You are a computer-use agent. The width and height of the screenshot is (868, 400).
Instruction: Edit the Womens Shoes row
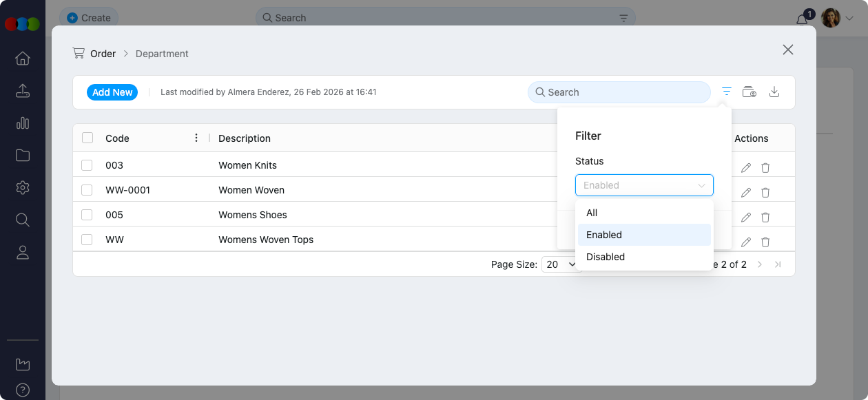click(x=745, y=217)
